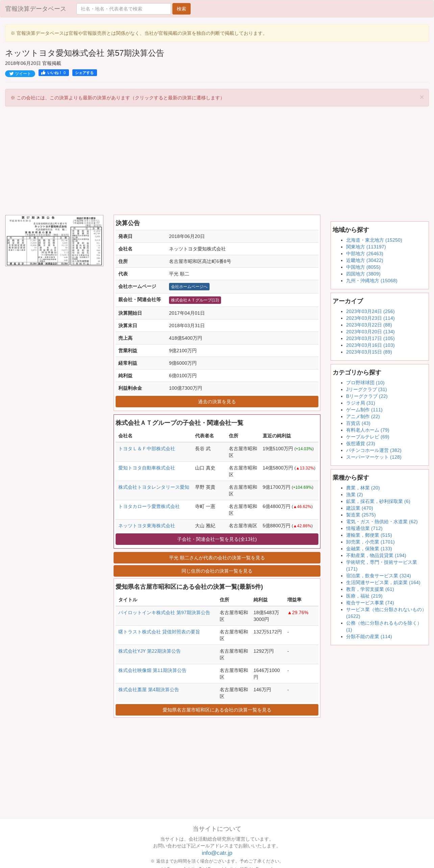Click 同じ住所の会社の決算一覧を見る button
The height and width of the screenshot is (868, 434).
[217, 571]
